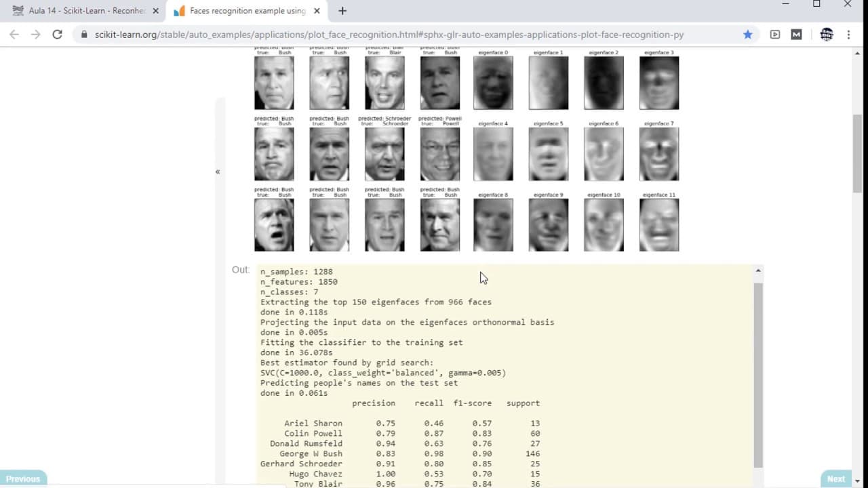The image size is (868, 488).
Task: Click the address bar URL
Action: [389, 35]
